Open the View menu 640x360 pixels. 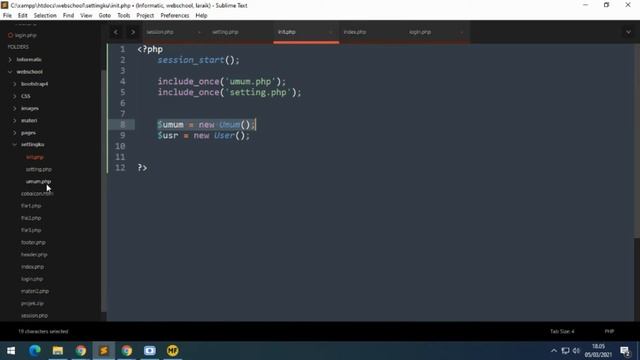point(86,16)
